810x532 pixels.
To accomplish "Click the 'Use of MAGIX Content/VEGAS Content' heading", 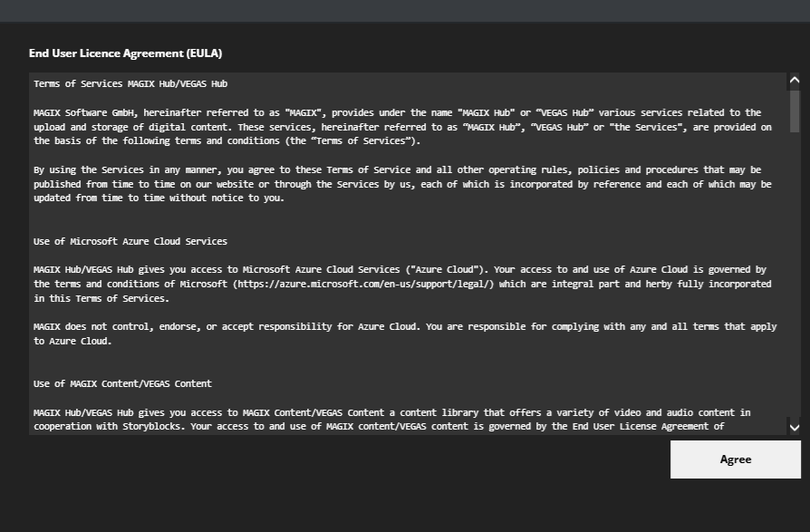I will pos(122,383).
